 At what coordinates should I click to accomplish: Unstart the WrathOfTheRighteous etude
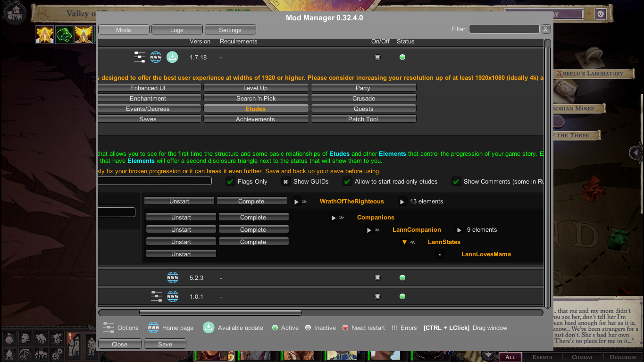coord(179,201)
